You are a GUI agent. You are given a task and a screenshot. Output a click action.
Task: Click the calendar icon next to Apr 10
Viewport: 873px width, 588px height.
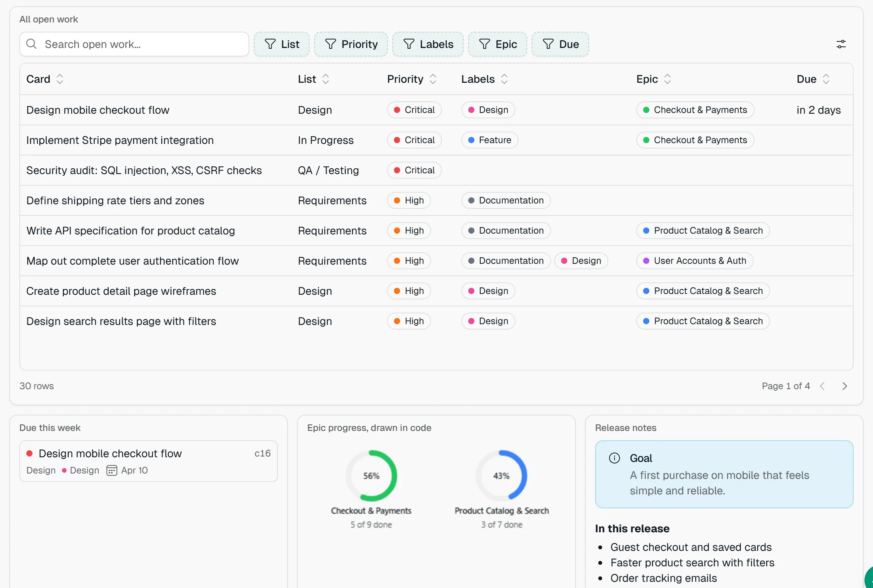coord(111,470)
